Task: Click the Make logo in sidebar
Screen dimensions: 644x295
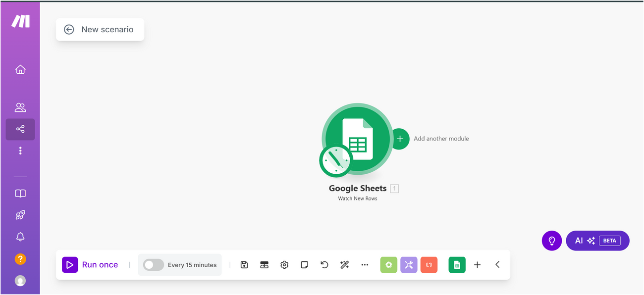Action: coord(20,21)
